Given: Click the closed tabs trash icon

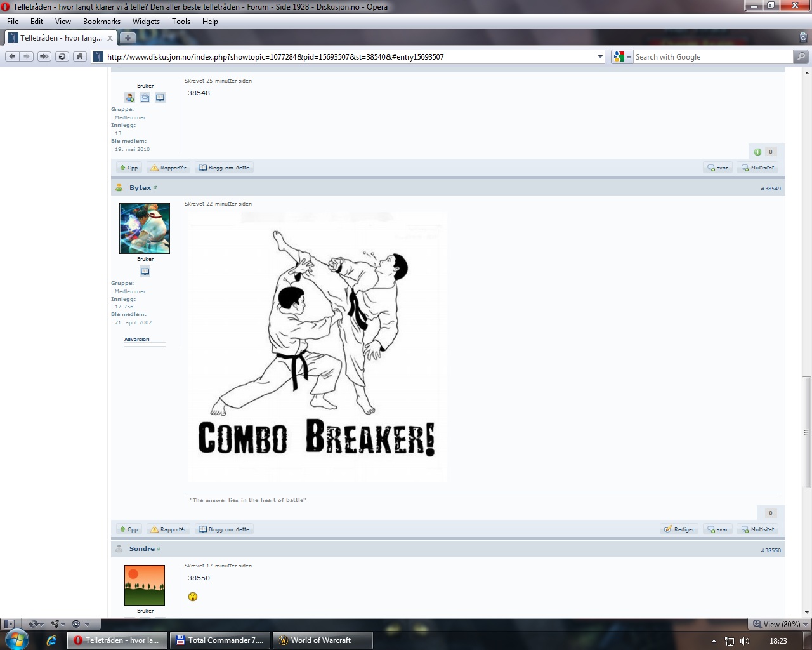Looking at the screenshot, I should click(804, 37).
